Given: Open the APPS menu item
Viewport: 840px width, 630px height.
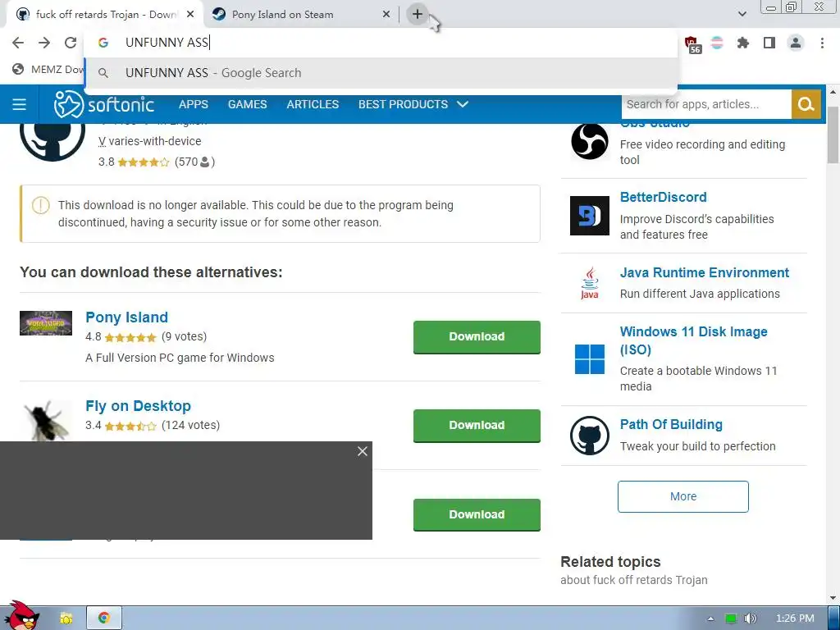Looking at the screenshot, I should pos(194,104).
